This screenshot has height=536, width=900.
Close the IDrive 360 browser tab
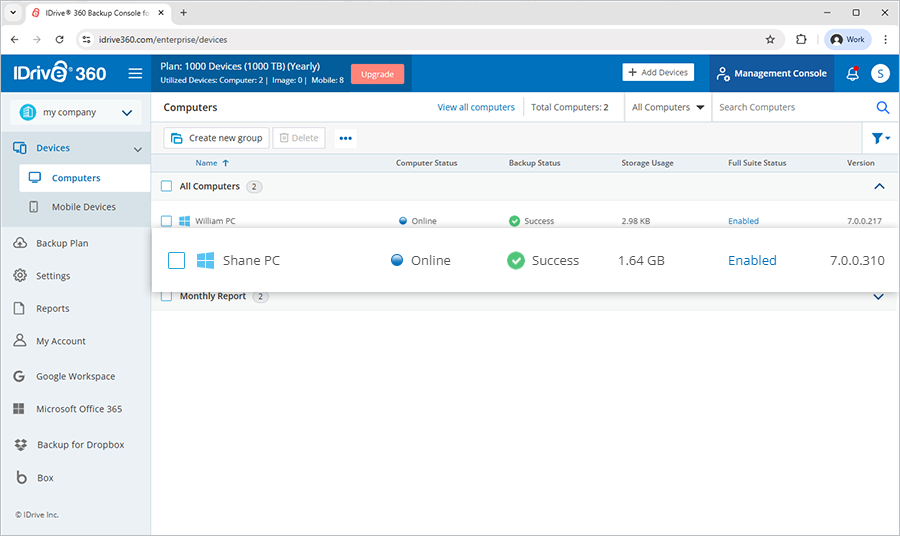tap(161, 13)
